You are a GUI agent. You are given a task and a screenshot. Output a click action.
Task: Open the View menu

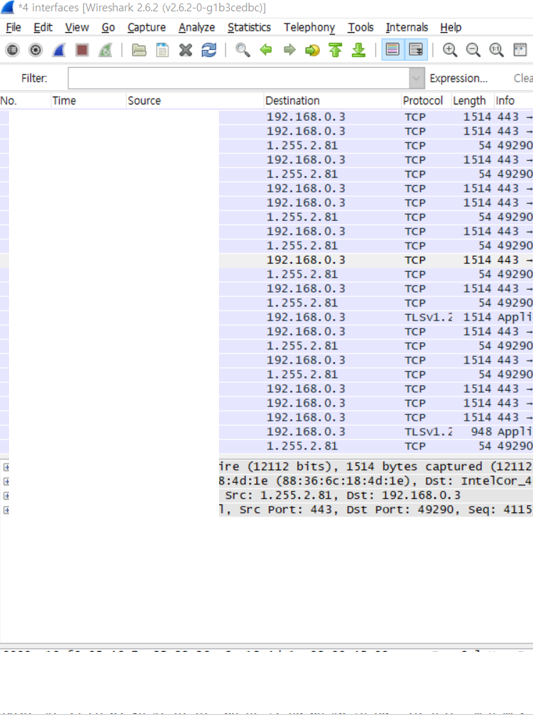77,27
